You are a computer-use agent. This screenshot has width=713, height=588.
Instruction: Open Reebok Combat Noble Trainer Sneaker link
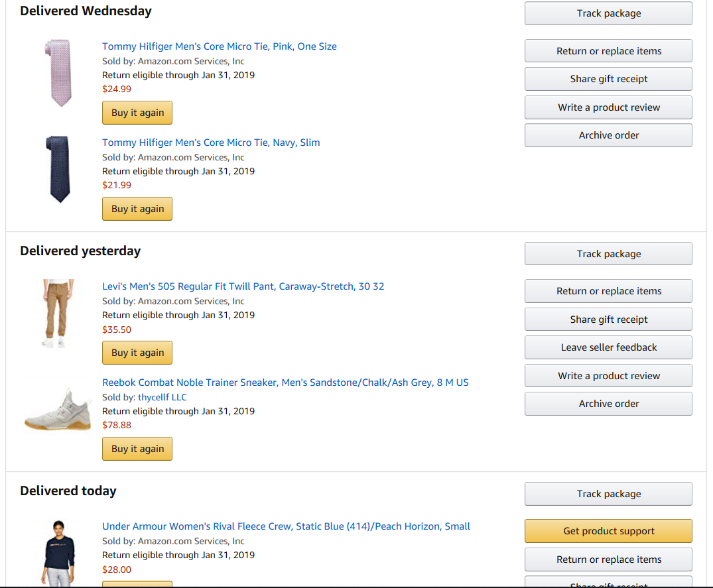click(285, 382)
